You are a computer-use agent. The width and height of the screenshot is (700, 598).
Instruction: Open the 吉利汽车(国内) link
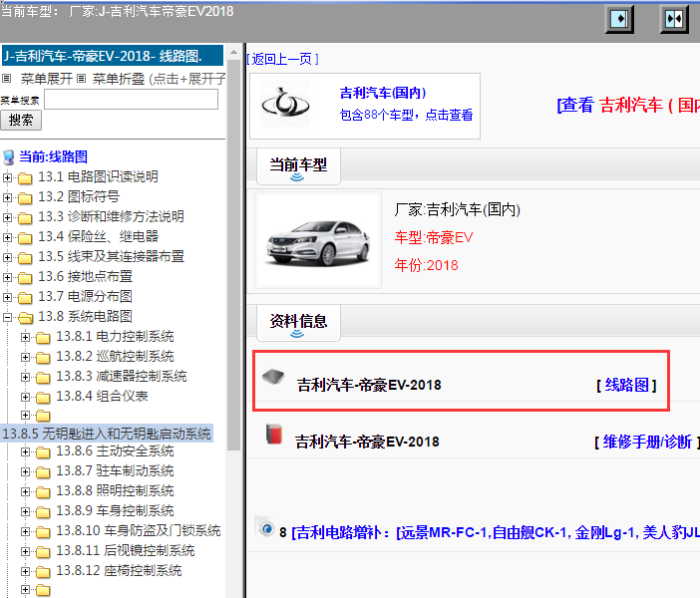383,93
